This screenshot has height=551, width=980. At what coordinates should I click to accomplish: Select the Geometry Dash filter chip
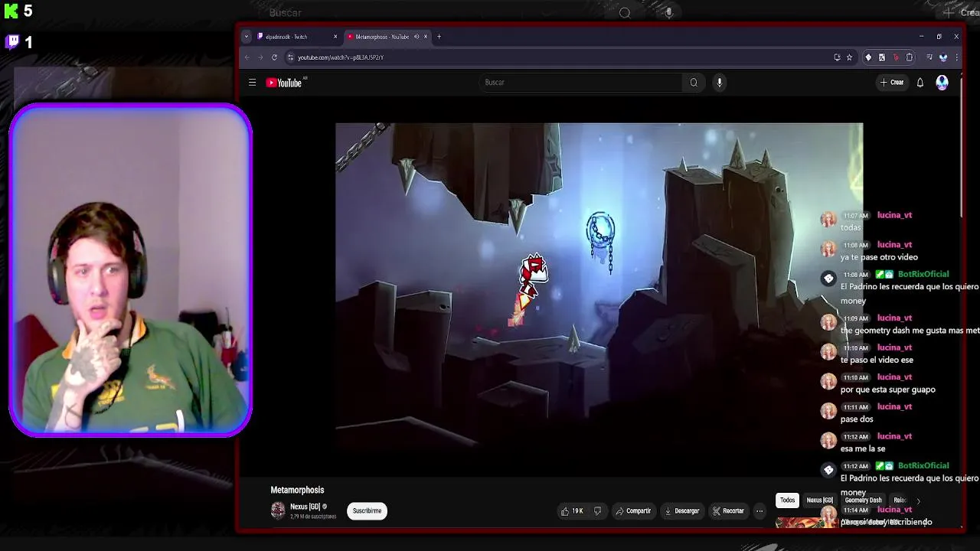pyautogui.click(x=863, y=500)
